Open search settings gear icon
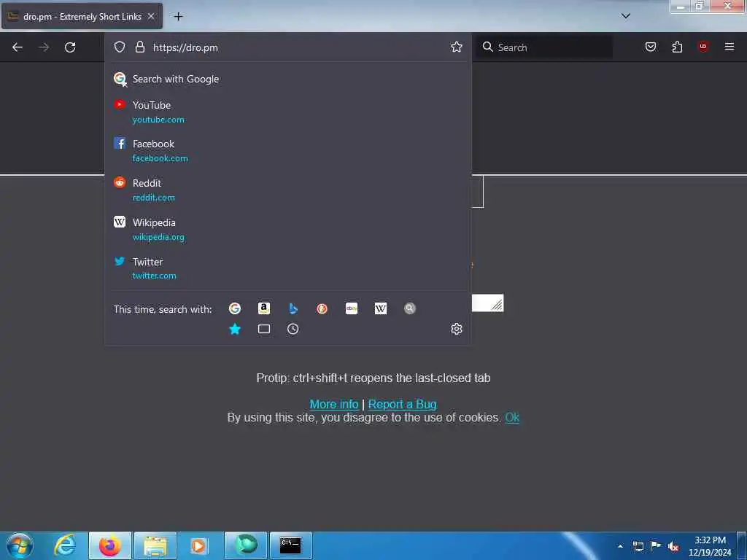Image resolution: width=747 pixels, height=560 pixels. tap(457, 329)
